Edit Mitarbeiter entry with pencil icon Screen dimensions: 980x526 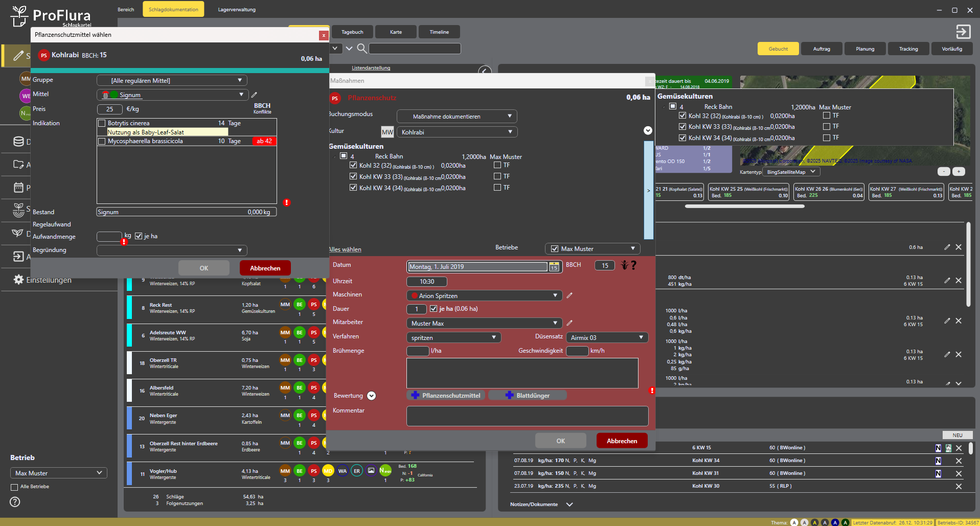[x=569, y=323]
